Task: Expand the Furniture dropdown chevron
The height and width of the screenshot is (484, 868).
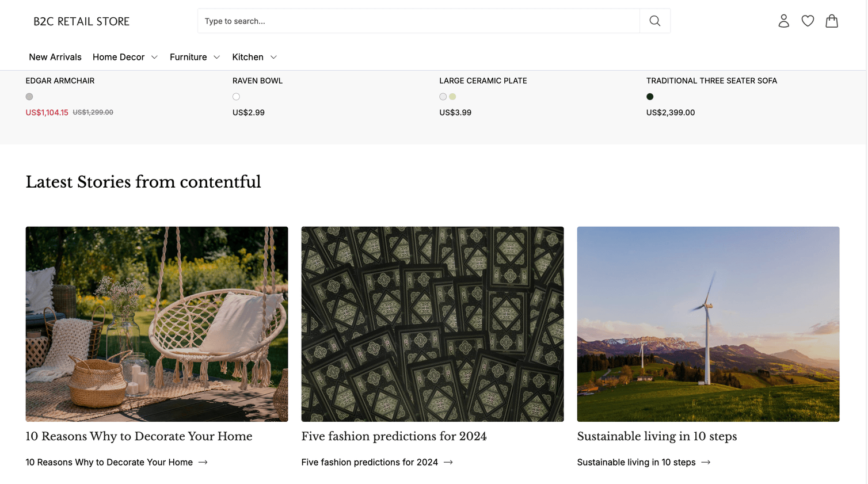Action: click(x=216, y=57)
